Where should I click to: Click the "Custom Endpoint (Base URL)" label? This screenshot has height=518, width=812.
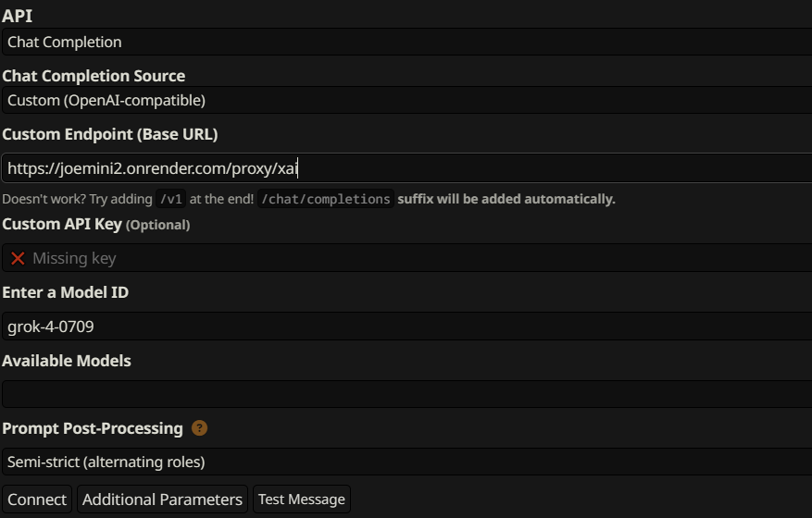click(x=109, y=134)
